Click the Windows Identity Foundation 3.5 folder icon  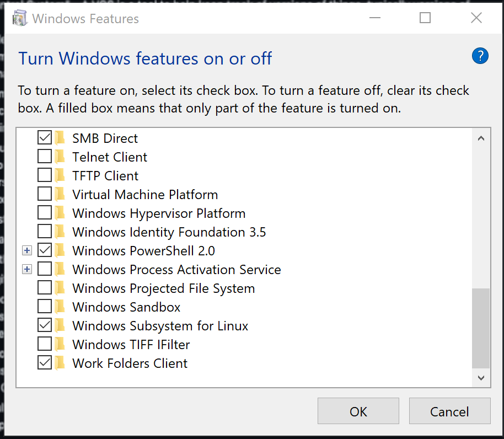coord(60,232)
